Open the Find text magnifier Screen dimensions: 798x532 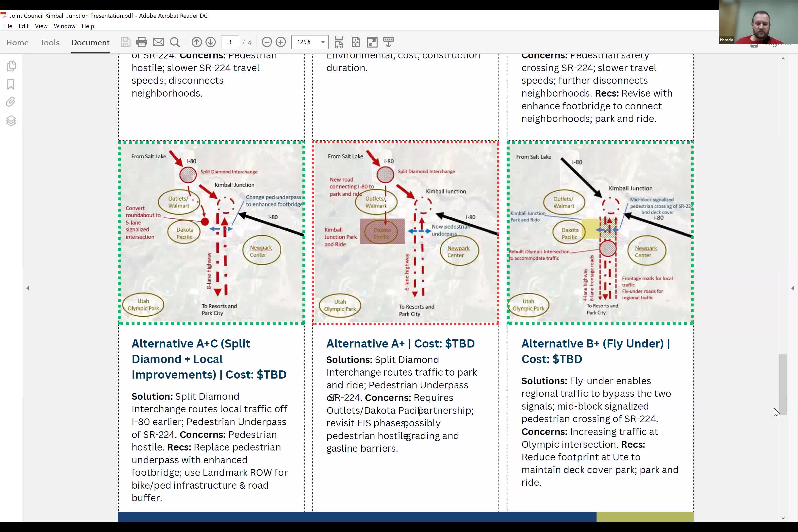tap(175, 42)
